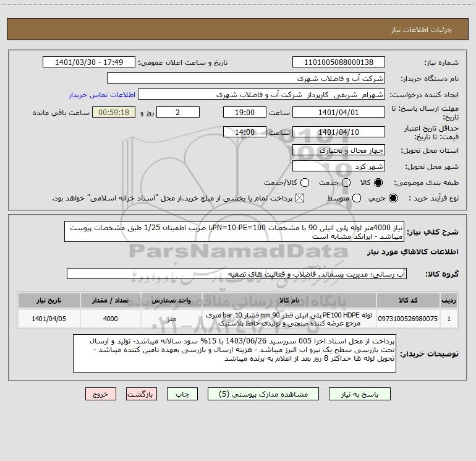This screenshot has height=461, width=476.
Task: Click the response deadline date 1401/04/01
Action: 339,112
